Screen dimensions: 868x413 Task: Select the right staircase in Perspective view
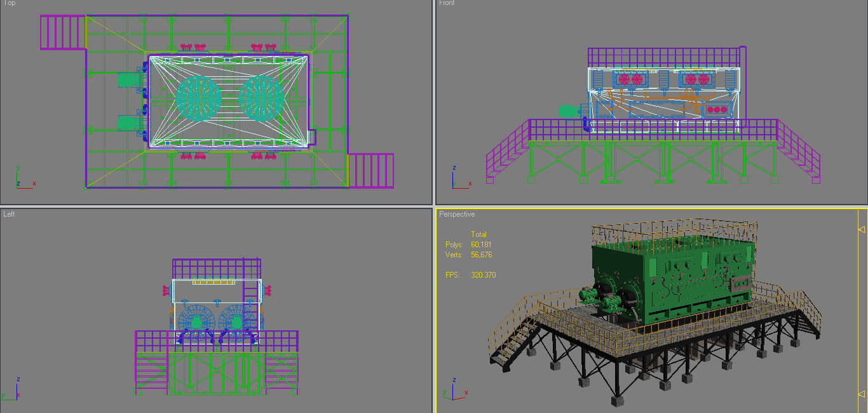pos(802,315)
